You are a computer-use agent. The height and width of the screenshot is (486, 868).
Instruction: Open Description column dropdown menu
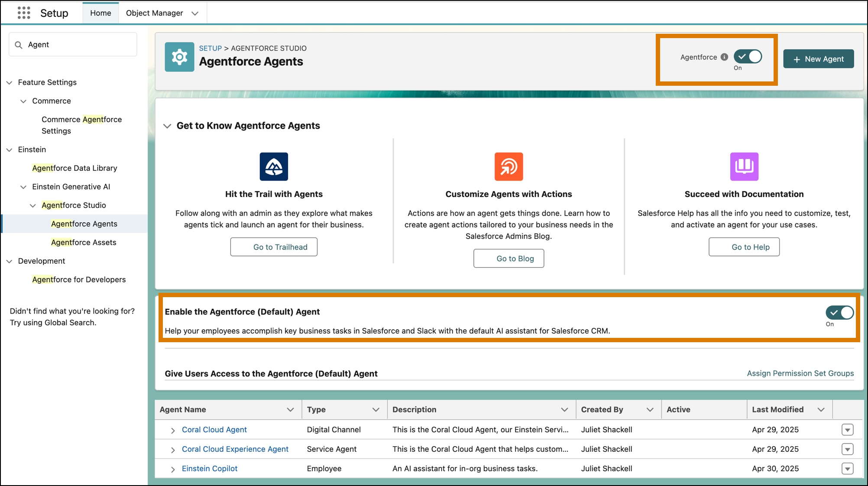tap(564, 410)
